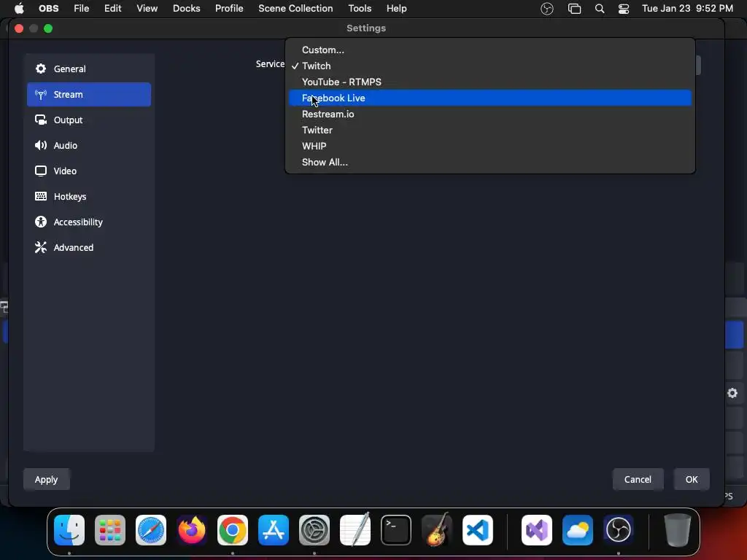Choose WHIP from the service list
Image resolution: width=747 pixels, height=560 pixels.
click(x=489, y=146)
